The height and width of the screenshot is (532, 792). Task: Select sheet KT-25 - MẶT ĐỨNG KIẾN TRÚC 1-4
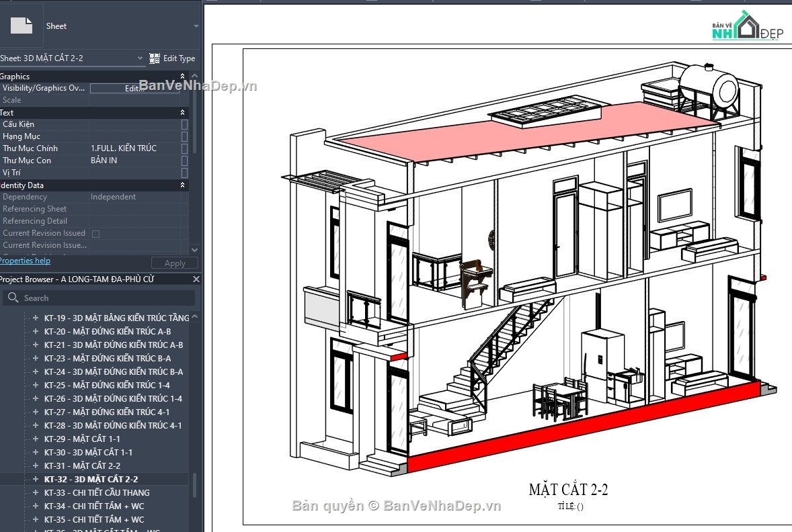tap(107, 385)
